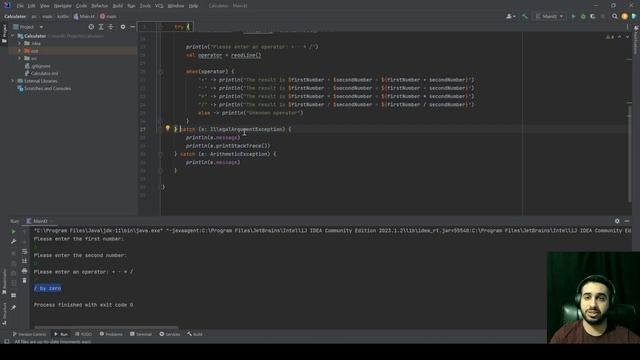Collapse the Calculator root node
This screenshot has width=640, height=360.
point(13,36)
